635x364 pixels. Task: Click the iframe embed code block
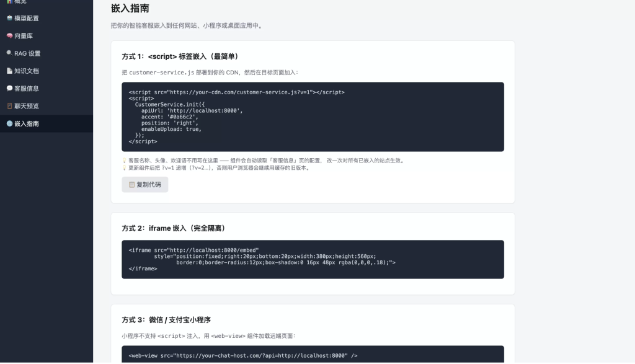click(x=313, y=260)
